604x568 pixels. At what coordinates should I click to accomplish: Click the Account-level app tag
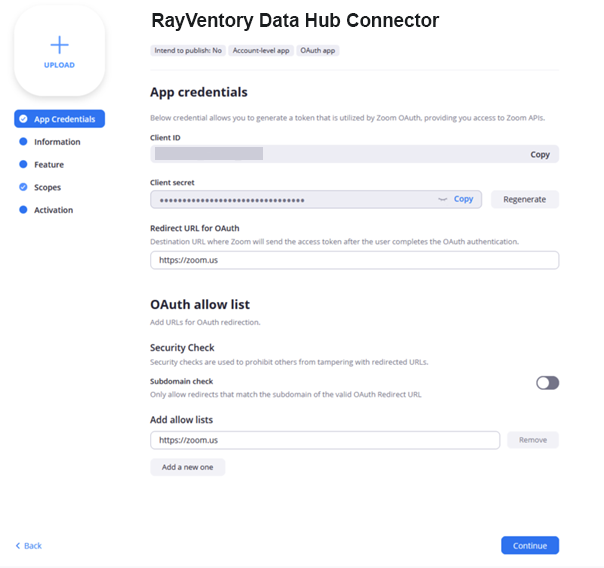(260, 50)
